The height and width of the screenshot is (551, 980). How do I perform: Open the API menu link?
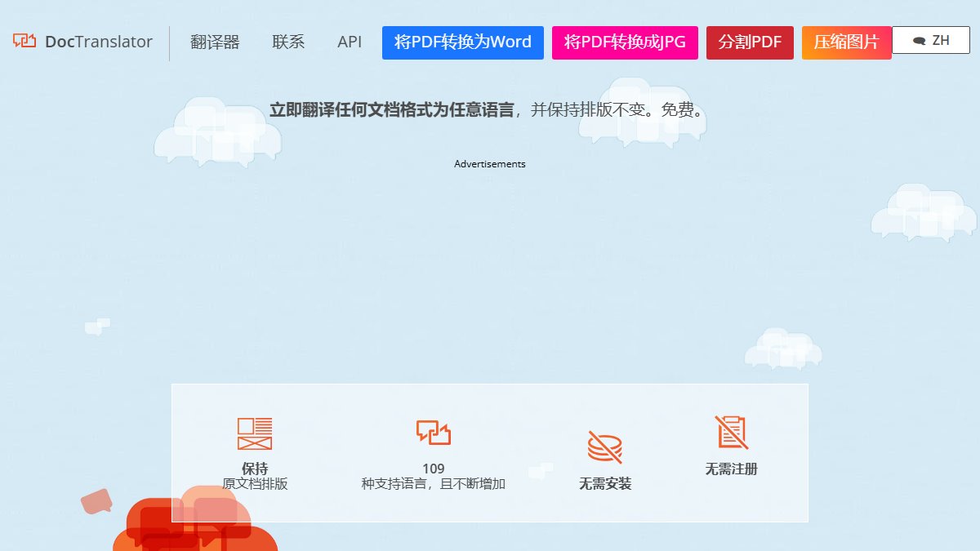coord(350,42)
